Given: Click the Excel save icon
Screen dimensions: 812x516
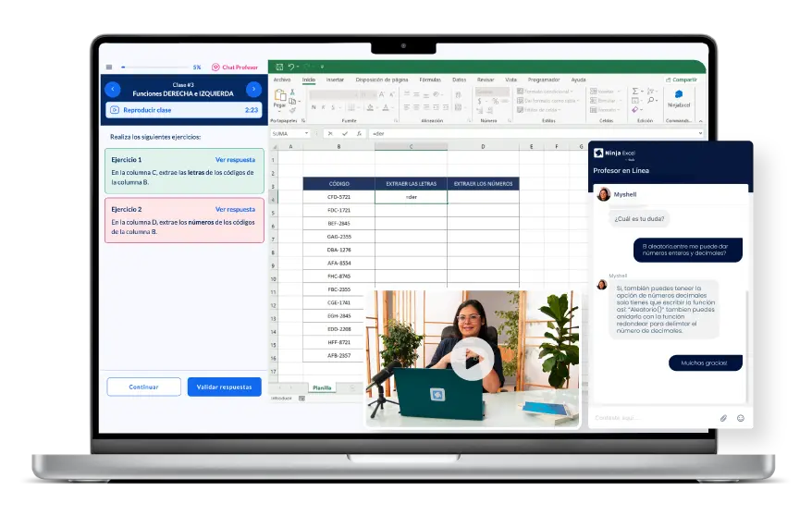Looking at the screenshot, I should (x=279, y=67).
